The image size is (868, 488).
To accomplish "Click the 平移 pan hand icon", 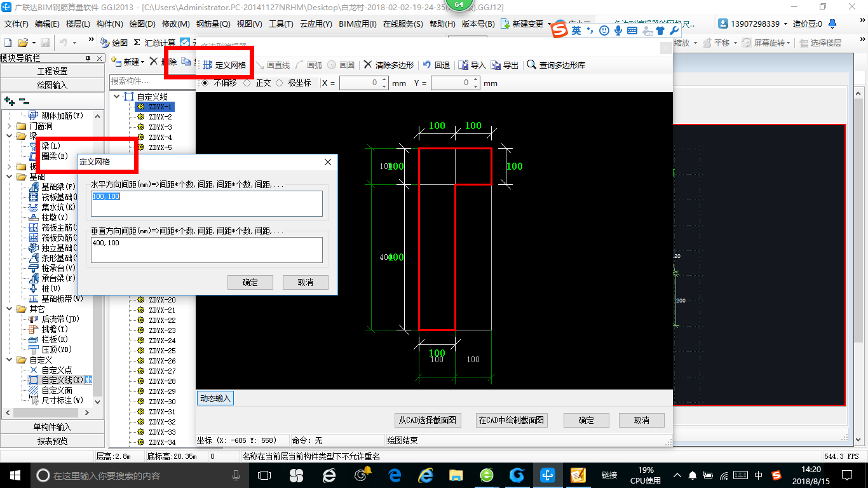I will [x=707, y=43].
